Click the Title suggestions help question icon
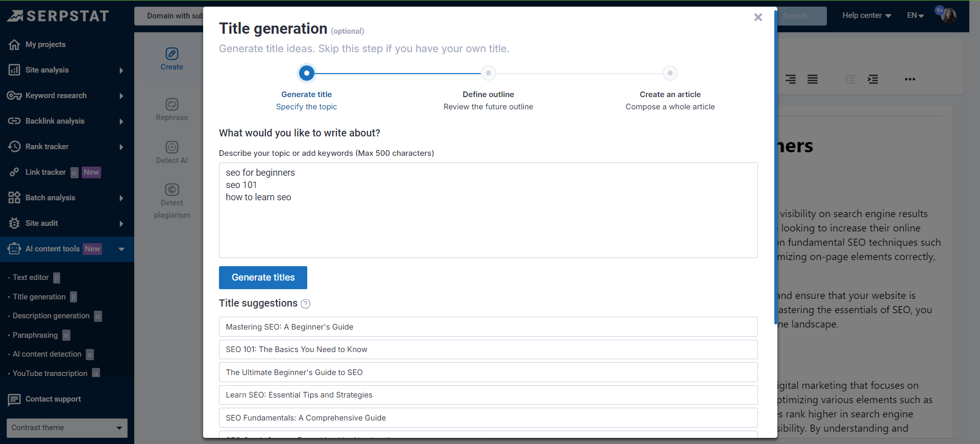The width and height of the screenshot is (980, 444). coord(306,304)
